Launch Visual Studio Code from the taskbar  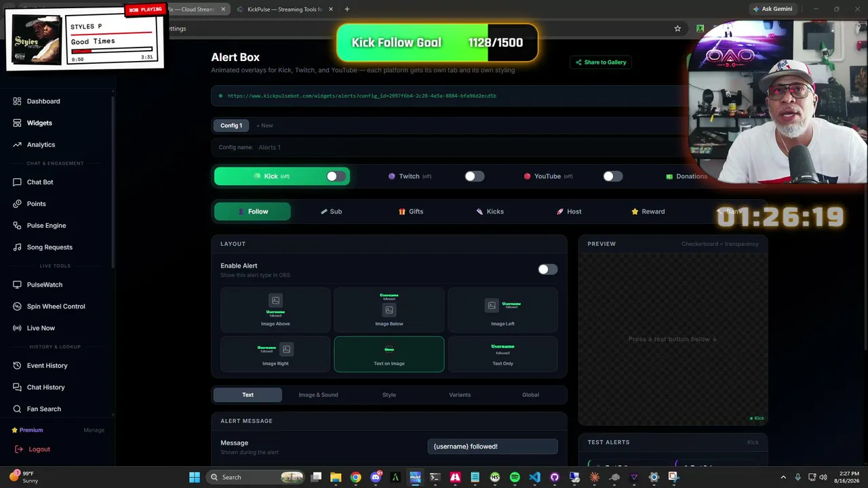(534, 477)
